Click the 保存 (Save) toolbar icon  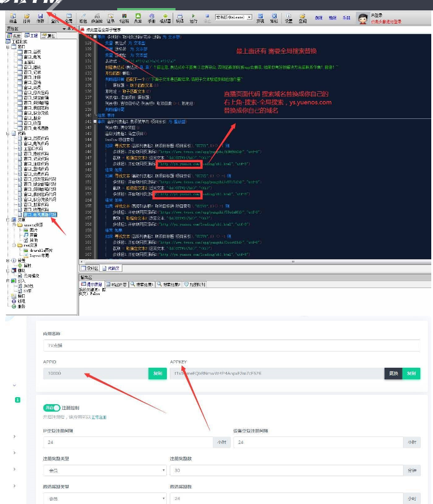(x=40, y=18)
